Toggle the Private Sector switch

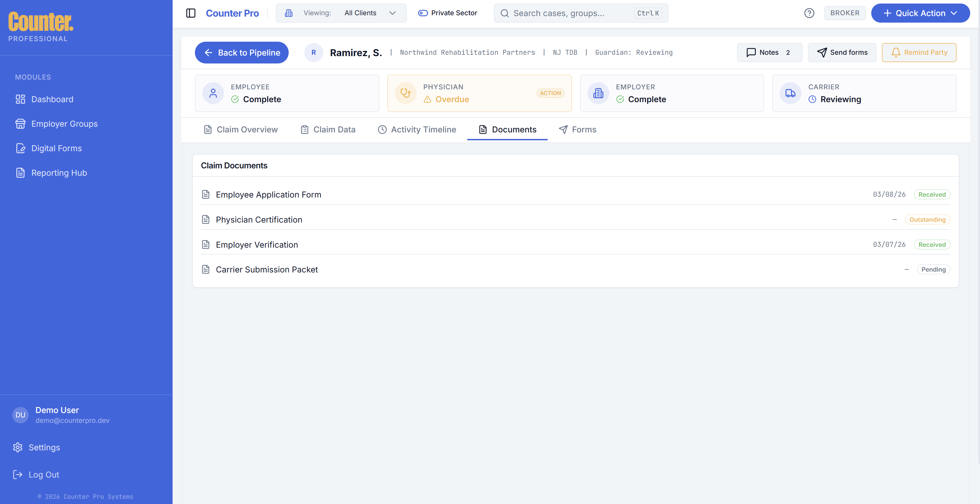423,13
